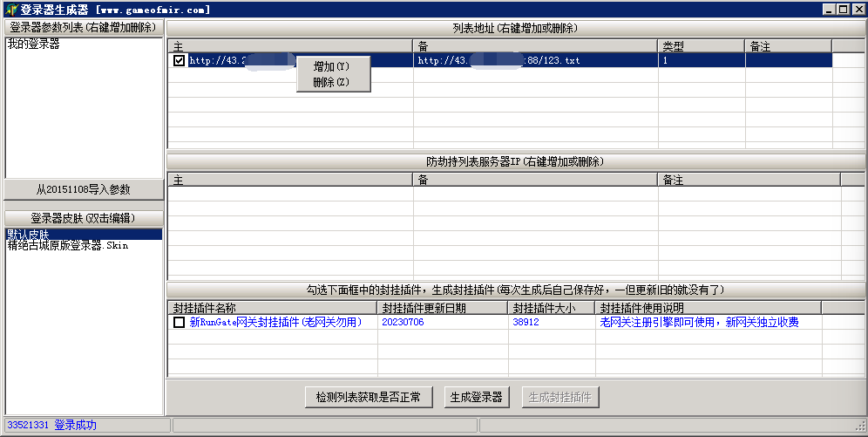Click the 备注 column header in list address table
This screenshot has height=437, width=868.
point(789,46)
